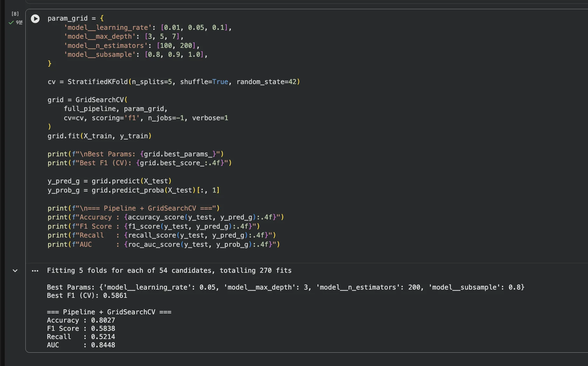Run the param_grid GridSearchCV cell
588x366 pixels.
[35, 19]
